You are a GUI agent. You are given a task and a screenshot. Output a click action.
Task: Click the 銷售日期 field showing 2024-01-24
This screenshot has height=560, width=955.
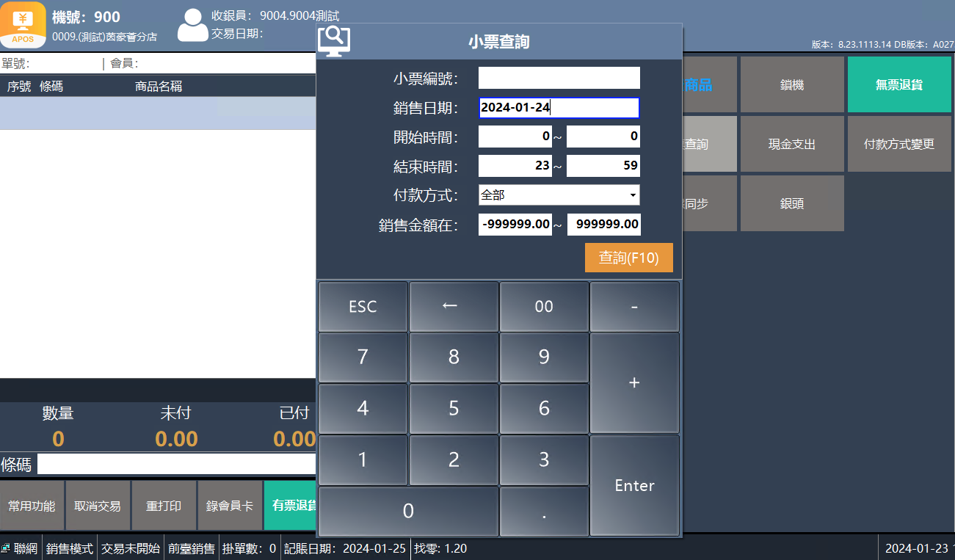559,108
